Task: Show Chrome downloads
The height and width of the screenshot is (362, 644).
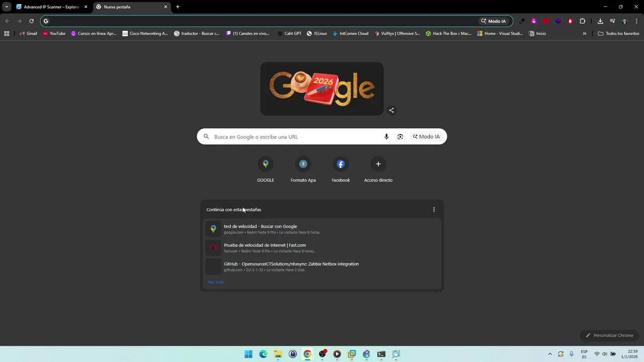Action: (x=600, y=21)
